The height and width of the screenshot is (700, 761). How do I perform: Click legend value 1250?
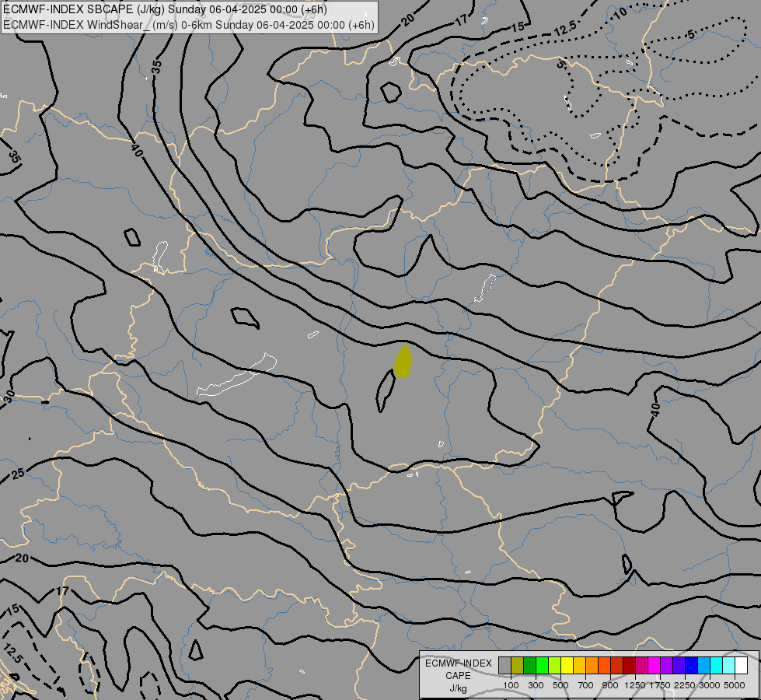pyautogui.click(x=635, y=685)
